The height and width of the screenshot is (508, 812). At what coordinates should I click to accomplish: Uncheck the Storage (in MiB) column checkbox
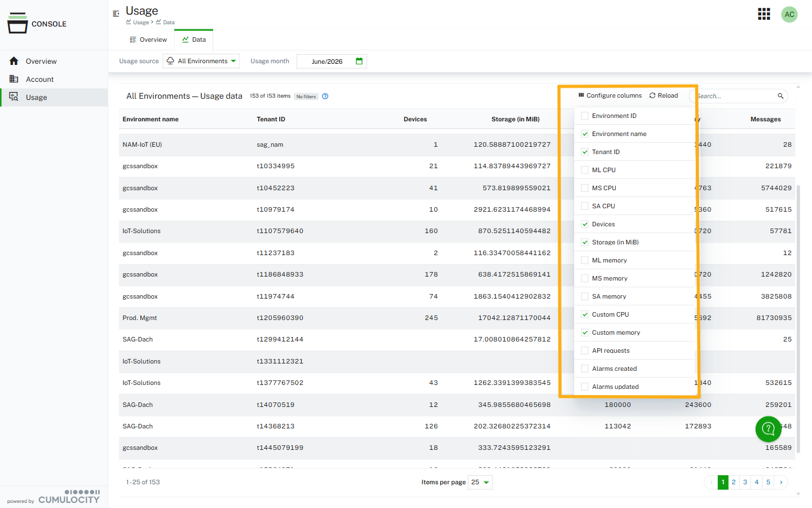pos(585,242)
